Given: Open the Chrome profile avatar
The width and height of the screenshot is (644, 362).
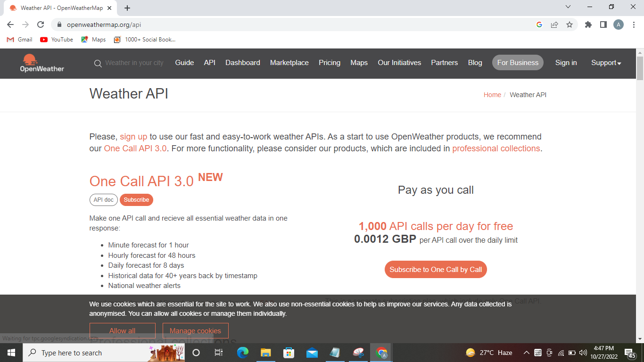Looking at the screenshot, I should coord(619,25).
